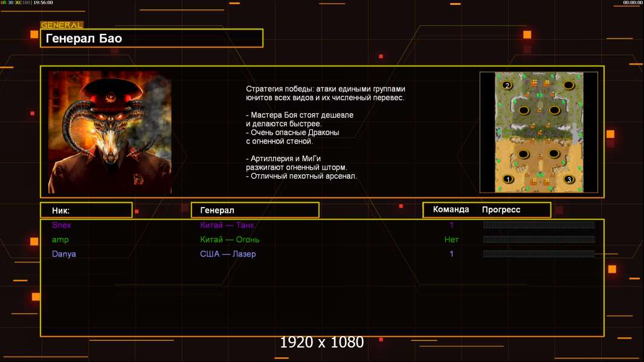Click the 00:00:00 timer readout
The width and height of the screenshot is (644, 362).
[633, 2]
